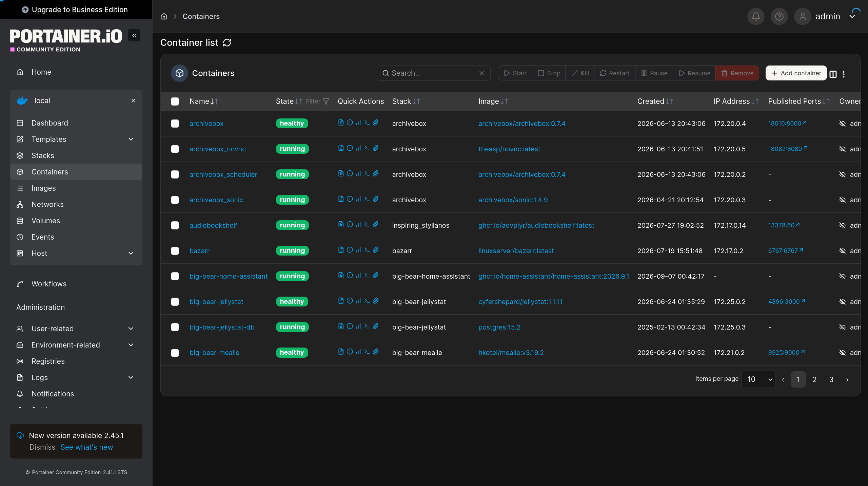Click the Remove button in the toolbar
868x486 pixels.
pyautogui.click(x=737, y=73)
